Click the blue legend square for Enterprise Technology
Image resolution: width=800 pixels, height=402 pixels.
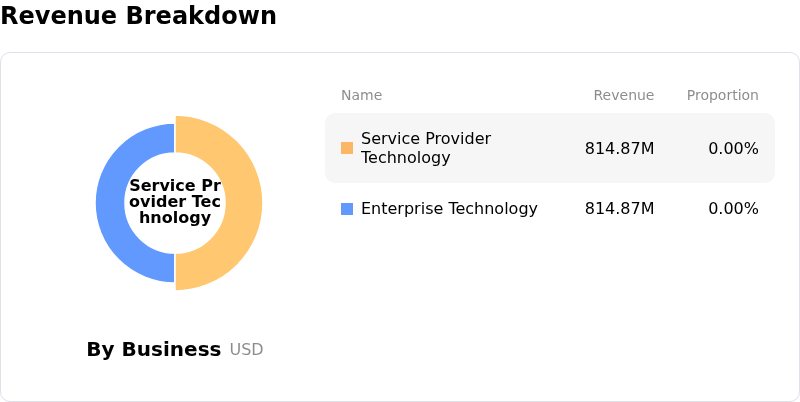(x=347, y=209)
